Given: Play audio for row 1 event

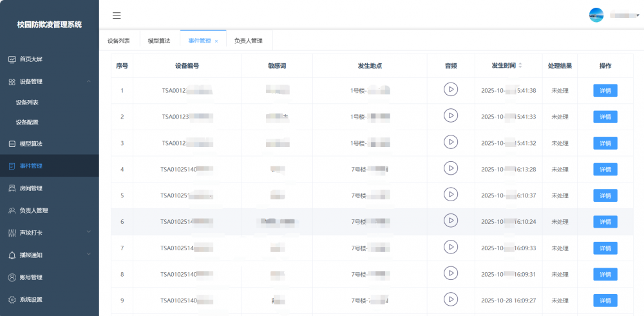Looking at the screenshot, I should point(451,90).
